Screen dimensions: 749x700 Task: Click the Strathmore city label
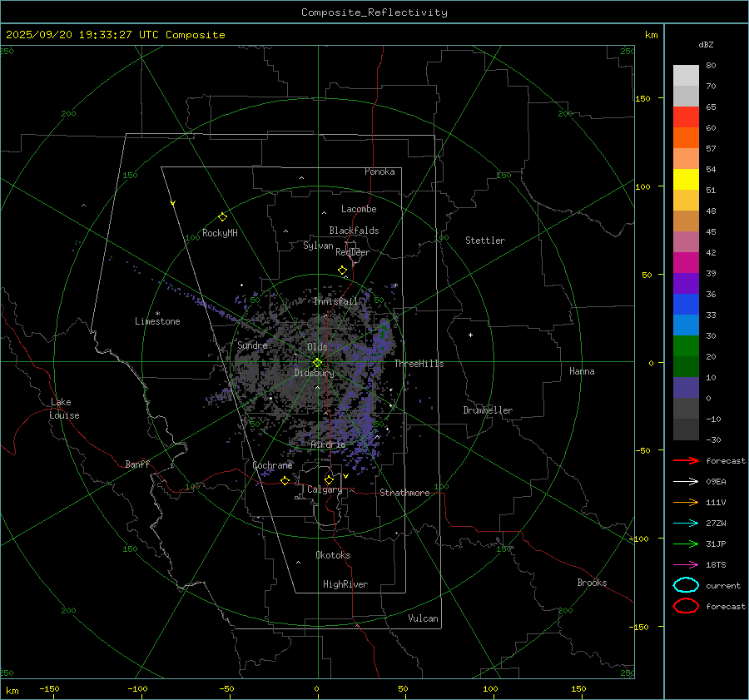tap(404, 493)
